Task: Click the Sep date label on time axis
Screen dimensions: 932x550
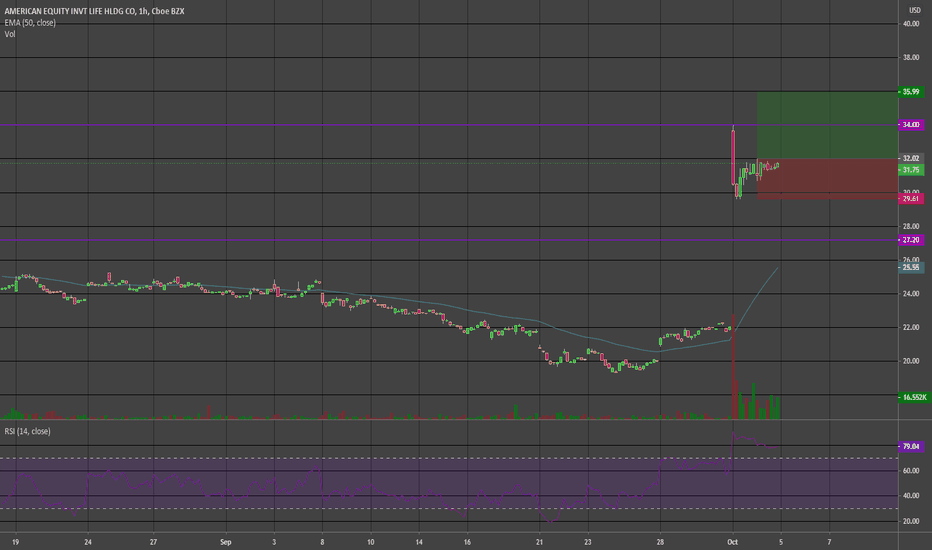Action: 225,542
